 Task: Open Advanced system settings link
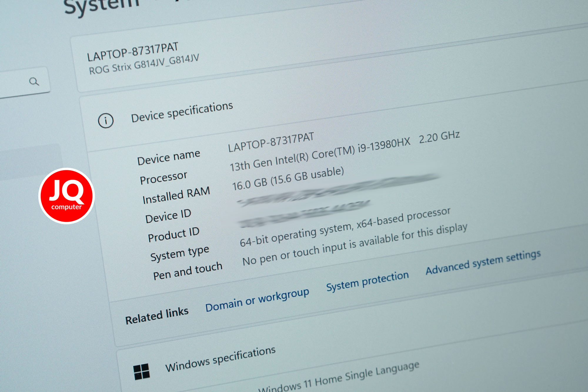[483, 262]
